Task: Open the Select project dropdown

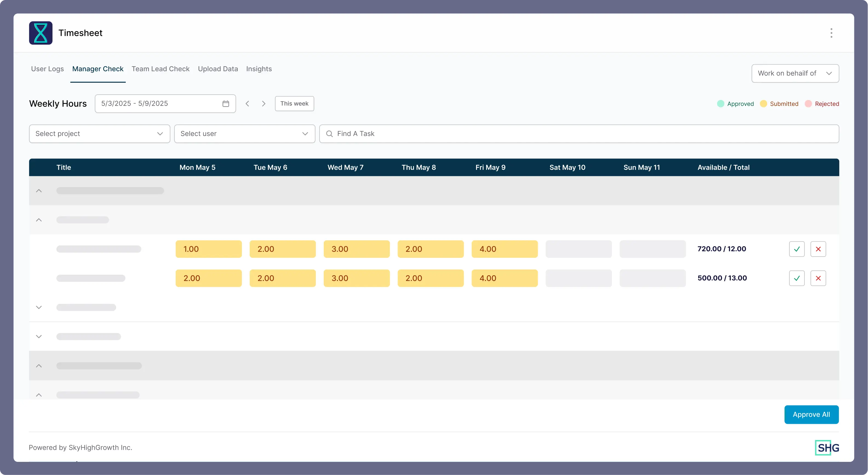Action: (99, 134)
